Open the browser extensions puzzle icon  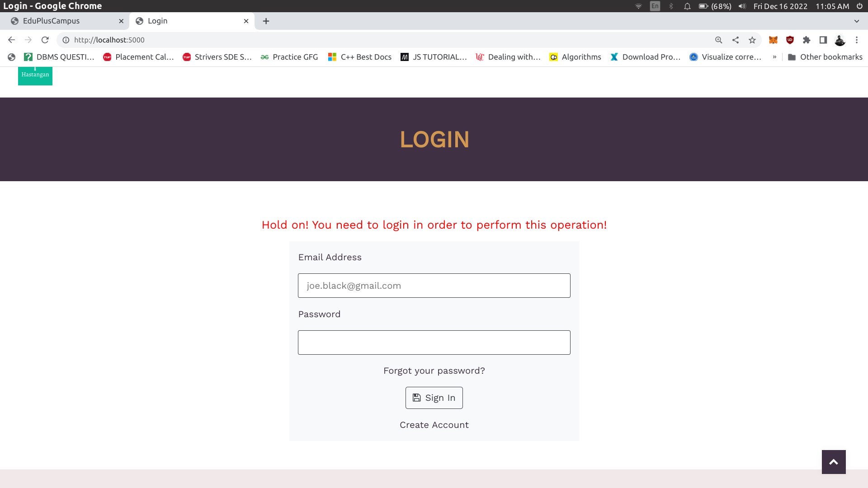point(807,40)
